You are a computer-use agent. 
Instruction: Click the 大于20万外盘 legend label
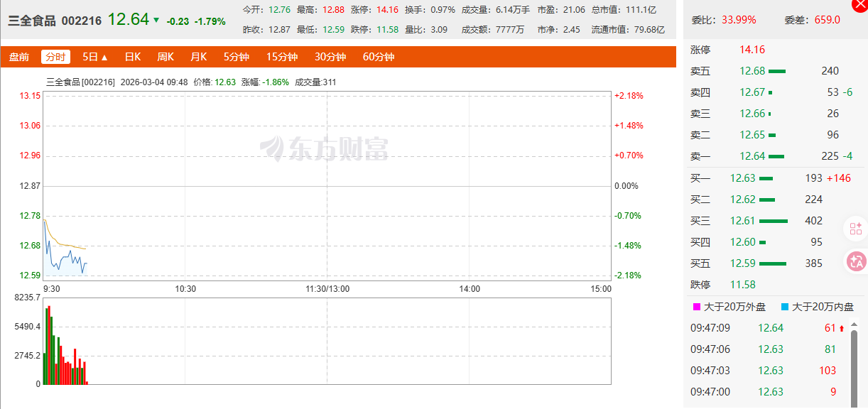point(734,307)
